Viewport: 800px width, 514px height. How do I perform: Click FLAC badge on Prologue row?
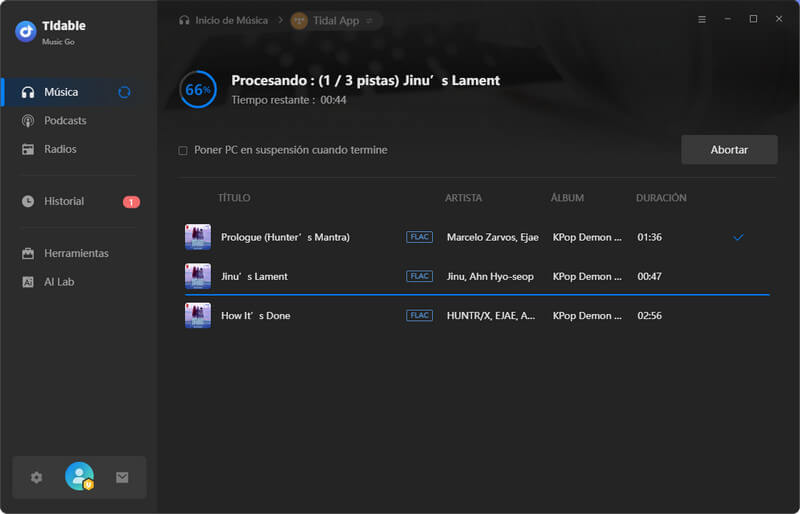tap(419, 237)
